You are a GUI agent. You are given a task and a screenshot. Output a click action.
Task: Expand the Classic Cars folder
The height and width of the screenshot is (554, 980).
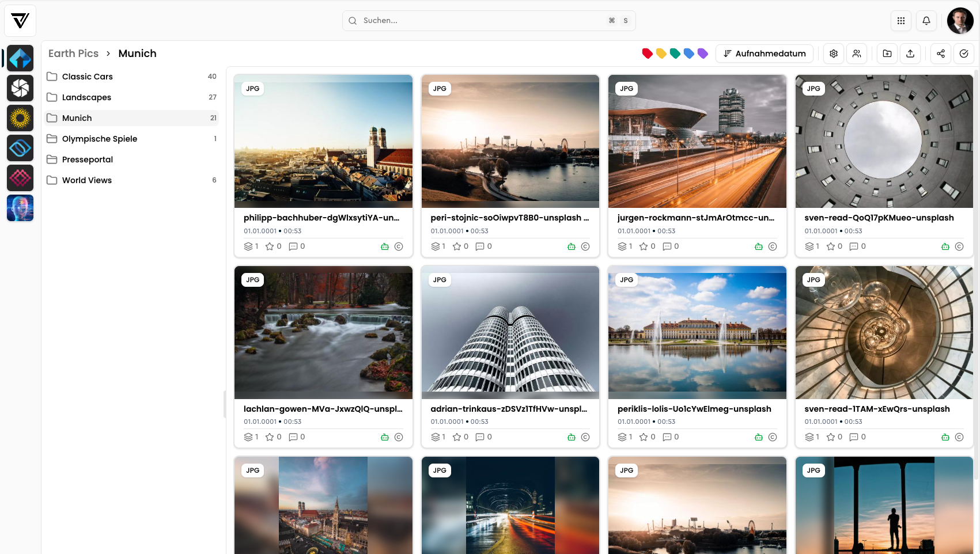click(88, 77)
